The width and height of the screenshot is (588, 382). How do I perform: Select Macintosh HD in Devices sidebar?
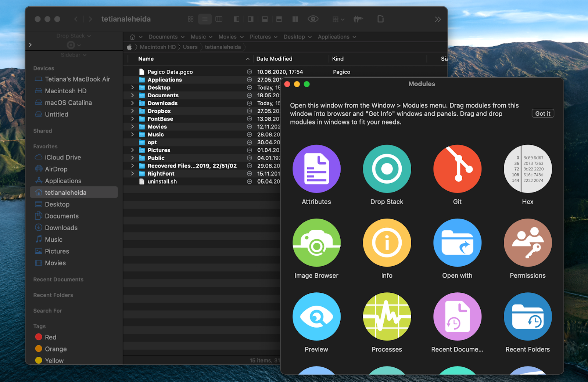coord(65,91)
